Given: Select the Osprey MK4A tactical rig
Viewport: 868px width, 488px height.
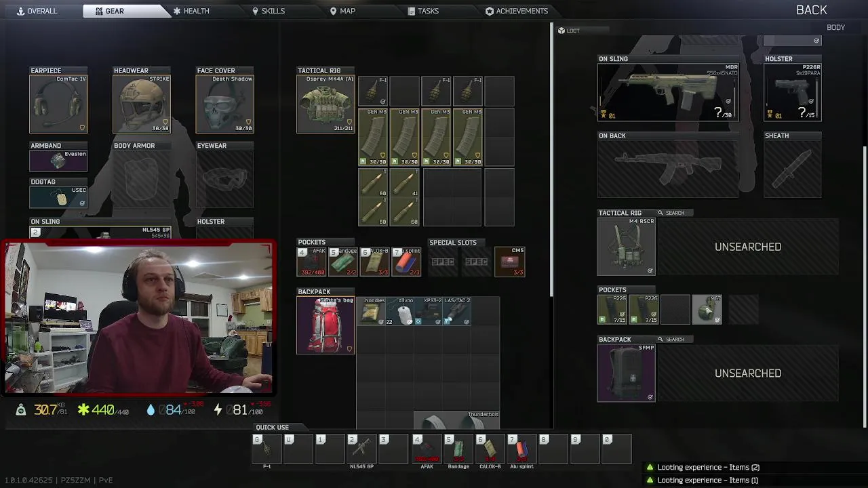Looking at the screenshot, I should pyautogui.click(x=325, y=104).
